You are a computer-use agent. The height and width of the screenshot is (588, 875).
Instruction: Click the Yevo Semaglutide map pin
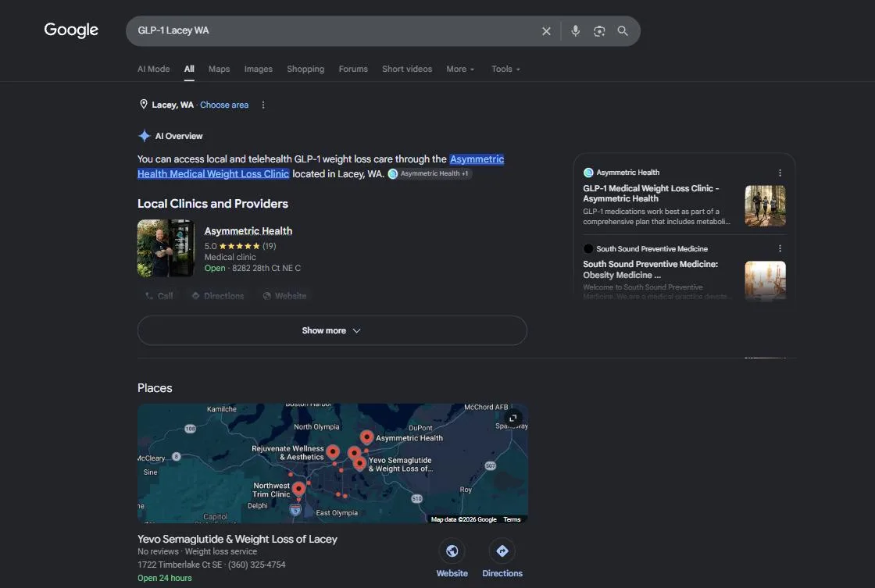click(360, 463)
